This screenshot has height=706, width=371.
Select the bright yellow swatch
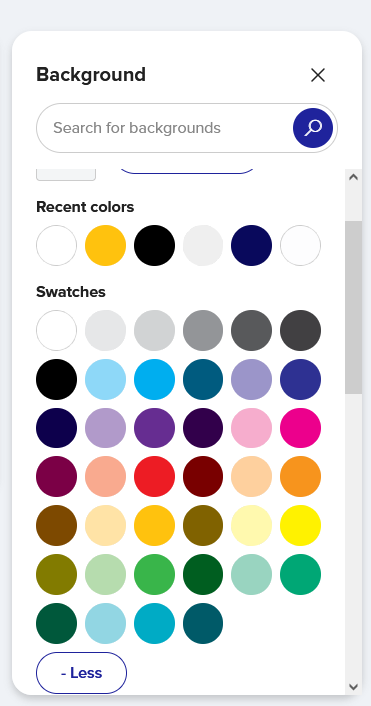tap(301, 525)
